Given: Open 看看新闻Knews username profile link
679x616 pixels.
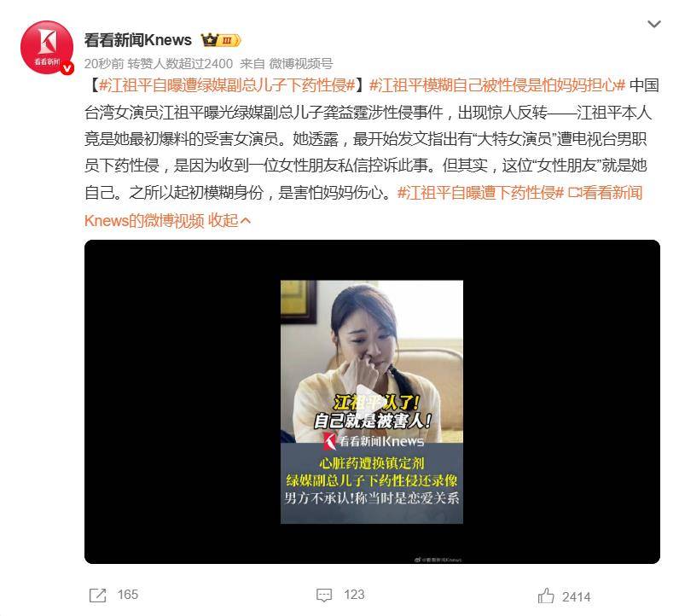Looking at the screenshot, I should click(x=137, y=40).
